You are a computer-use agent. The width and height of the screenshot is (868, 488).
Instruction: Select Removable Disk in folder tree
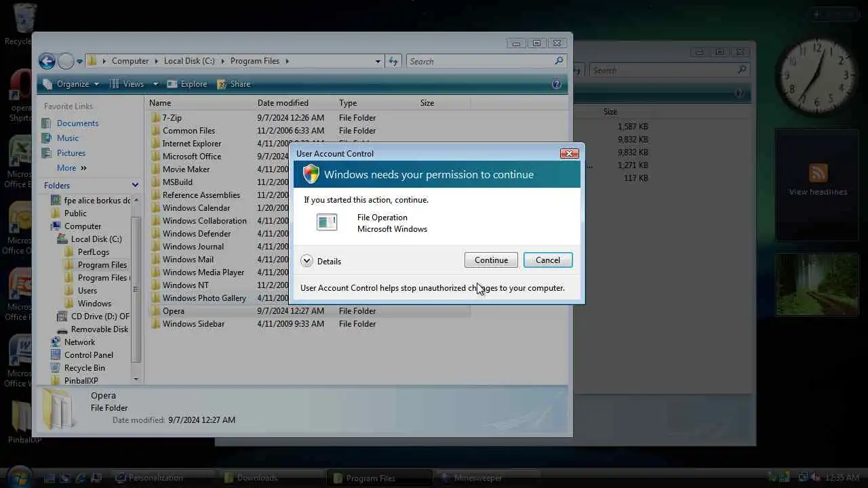pyautogui.click(x=100, y=329)
